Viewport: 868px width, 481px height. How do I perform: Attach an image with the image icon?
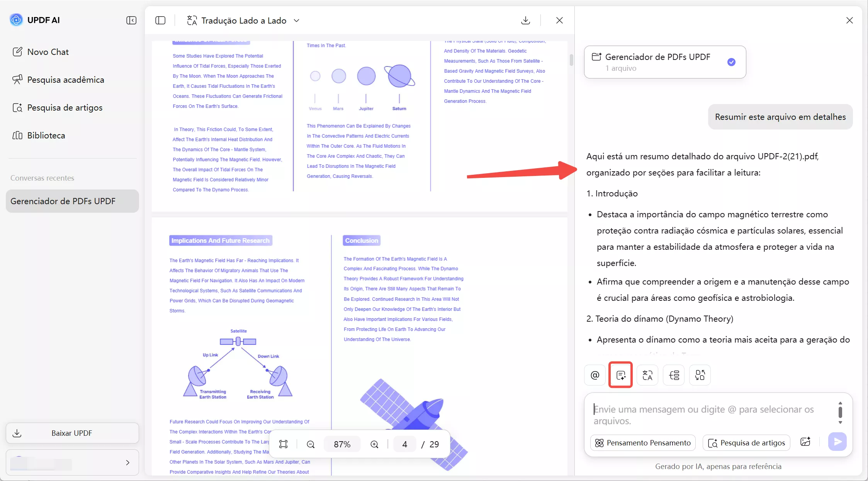[805, 442]
